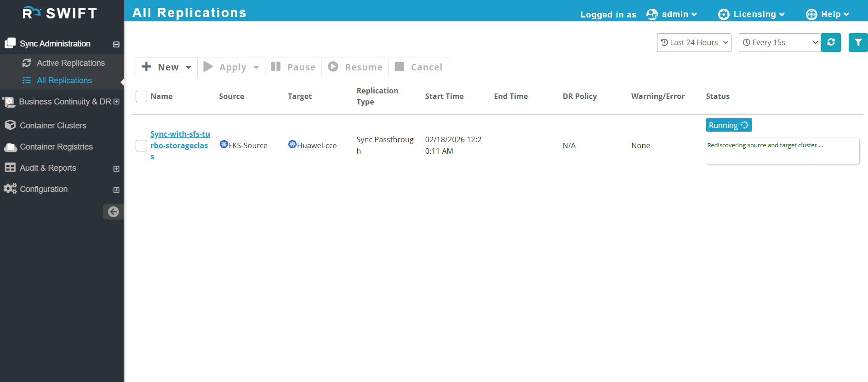
Task: Click the Cancel button
Action: point(419,67)
